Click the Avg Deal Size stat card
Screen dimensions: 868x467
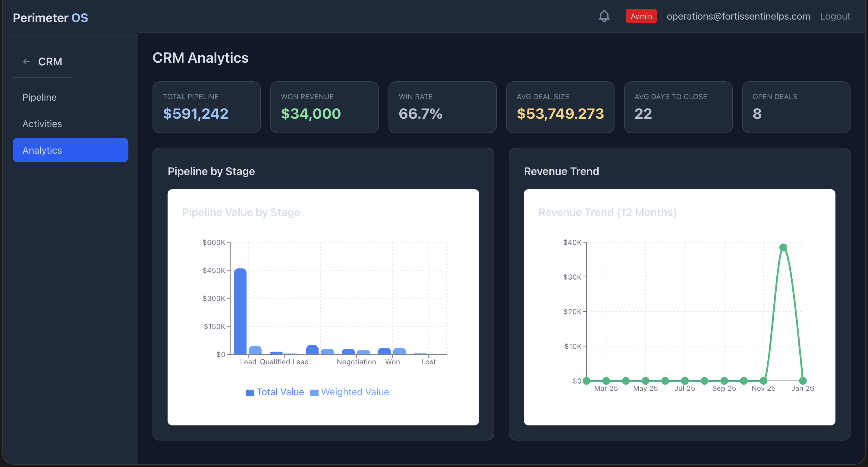click(x=560, y=107)
